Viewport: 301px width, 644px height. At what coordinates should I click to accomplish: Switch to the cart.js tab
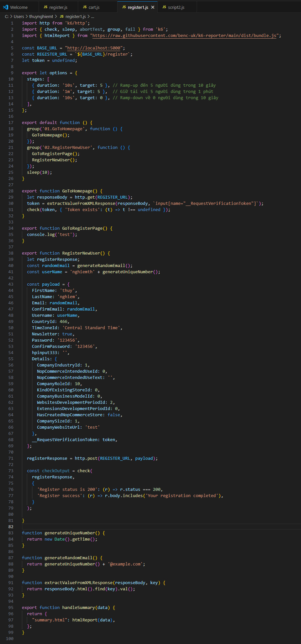pyautogui.click(x=94, y=7)
